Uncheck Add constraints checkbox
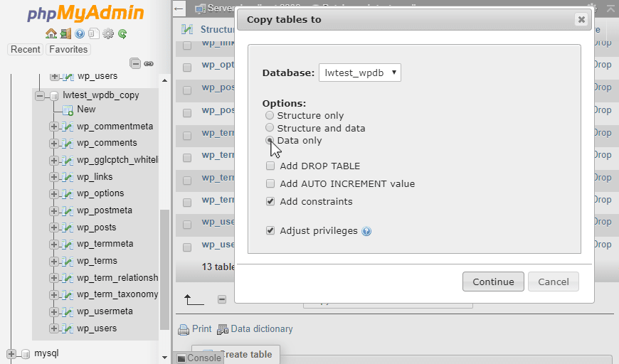This screenshot has width=619, height=364. [x=270, y=201]
